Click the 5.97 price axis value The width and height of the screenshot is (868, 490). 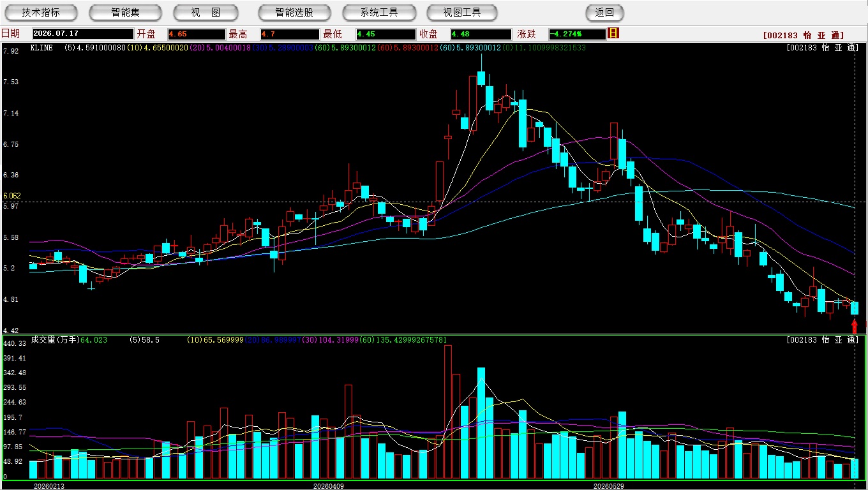[x=11, y=206]
